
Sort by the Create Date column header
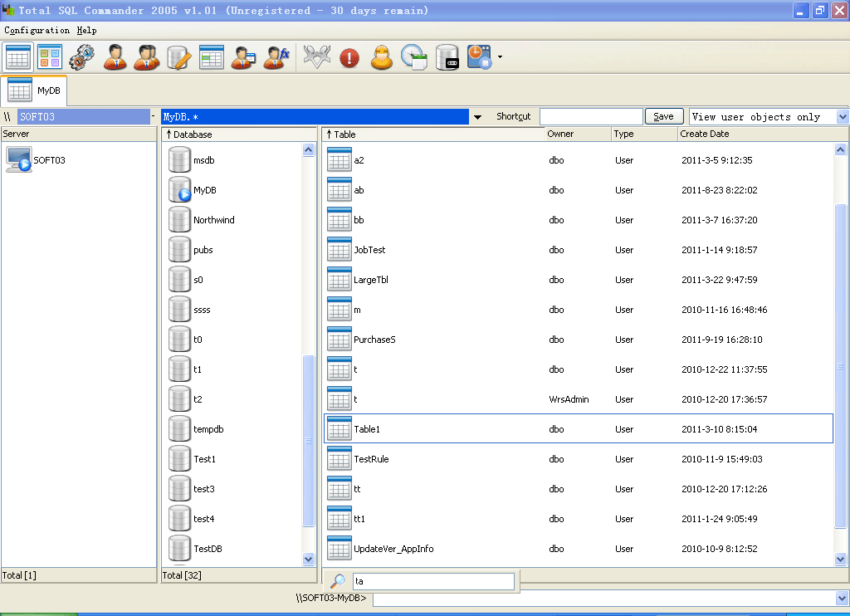[x=764, y=134]
